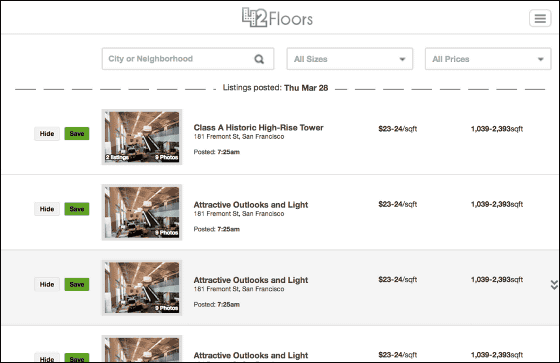Open the hamburger menu icon
The height and width of the screenshot is (363, 560).
(540, 18)
